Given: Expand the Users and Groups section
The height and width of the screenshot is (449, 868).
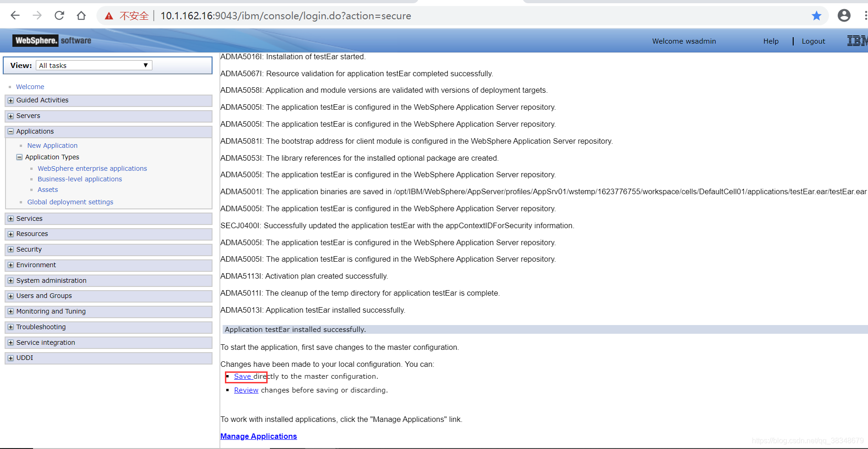Looking at the screenshot, I should (11, 296).
